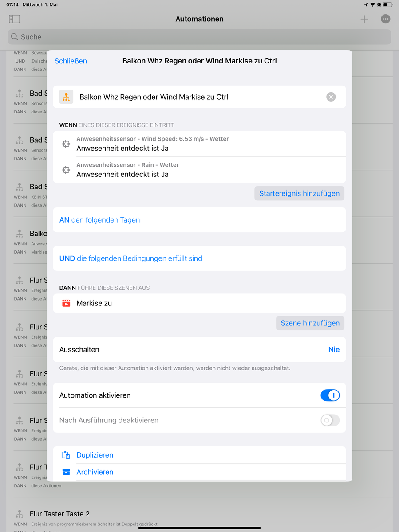The width and height of the screenshot is (399, 532).
Task: Click the Archivieren box icon
Action: tap(66, 472)
